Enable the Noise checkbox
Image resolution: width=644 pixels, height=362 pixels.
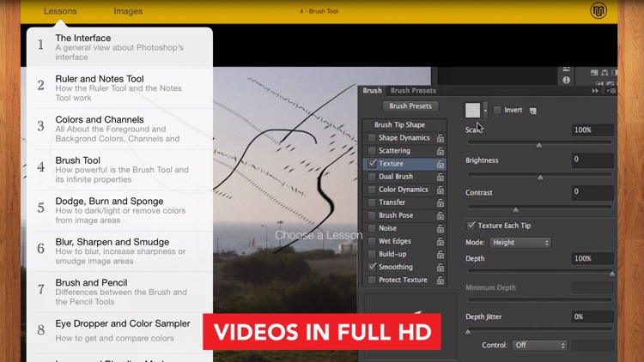click(372, 228)
